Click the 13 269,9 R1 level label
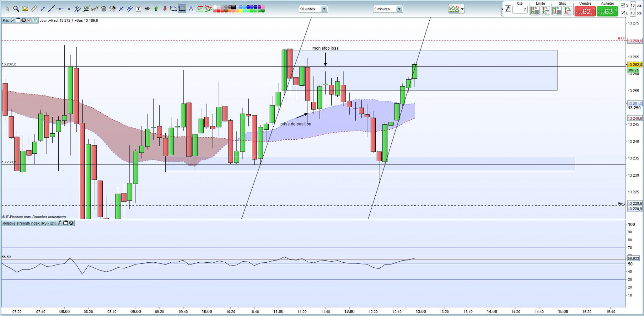The height and width of the screenshot is (316, 644). [x=635, y=41]
